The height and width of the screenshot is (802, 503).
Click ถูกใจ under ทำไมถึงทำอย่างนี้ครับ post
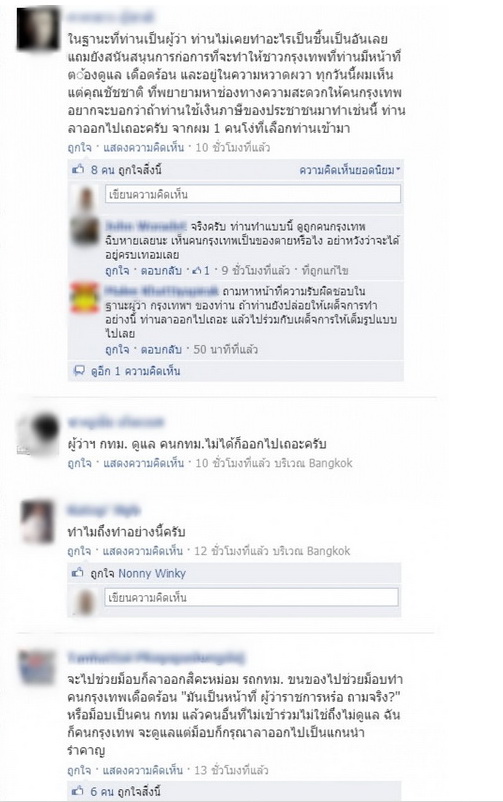[79, 551]
